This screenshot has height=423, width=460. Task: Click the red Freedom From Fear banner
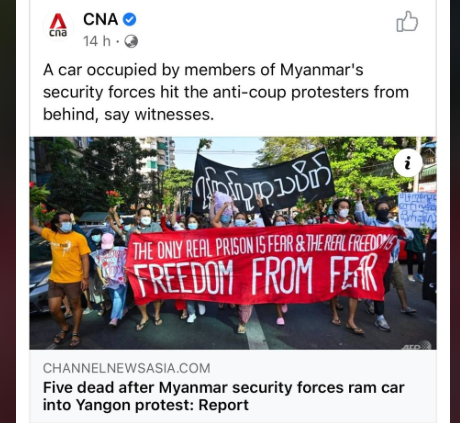(x=261, y=264)
